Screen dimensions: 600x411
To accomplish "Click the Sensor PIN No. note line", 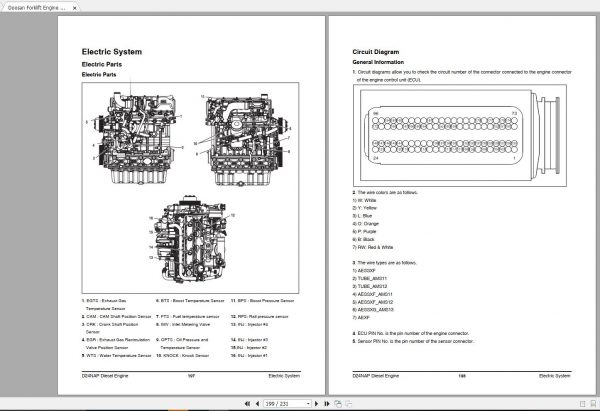I will [413, 341].
